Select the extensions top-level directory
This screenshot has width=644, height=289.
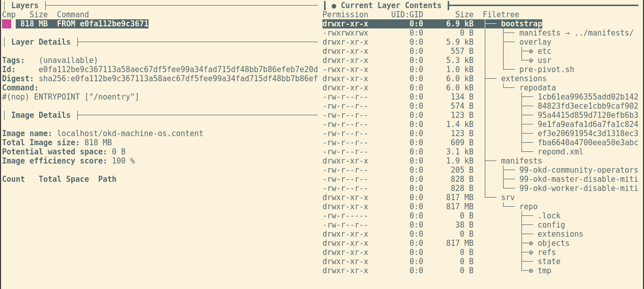523,79
